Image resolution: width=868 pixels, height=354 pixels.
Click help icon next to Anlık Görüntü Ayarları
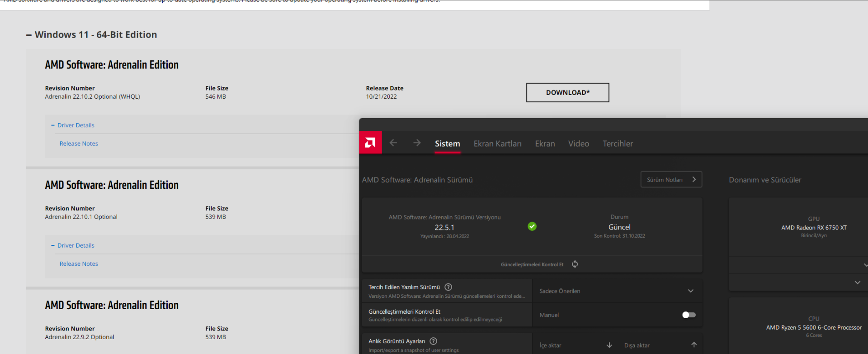(x=434, y=341)
